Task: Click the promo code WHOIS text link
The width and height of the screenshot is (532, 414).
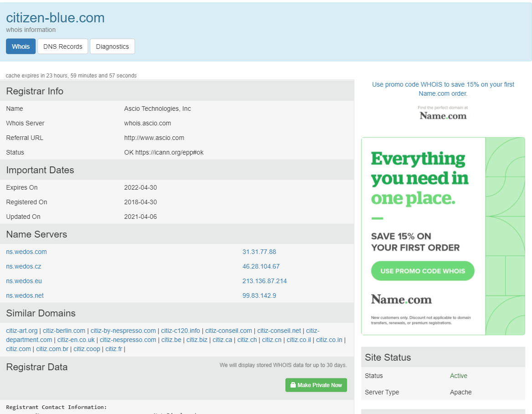Action: tap(443, 89)
